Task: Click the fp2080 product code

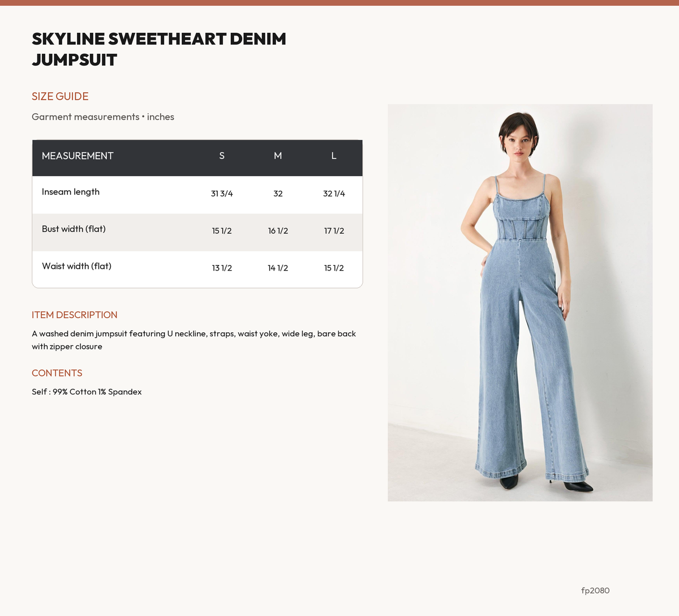Action: coord(595,591)
